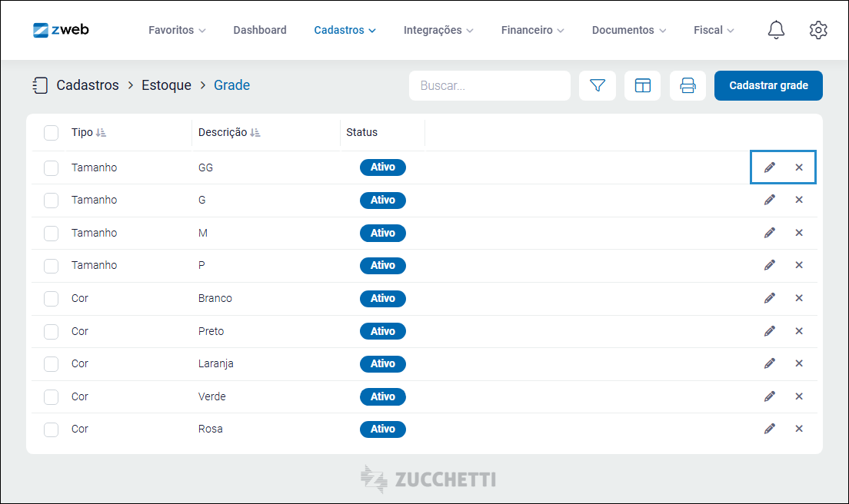849x504 pixels.
Task: Click the Ativo badge for Rosa
Action: click(383, 429)
